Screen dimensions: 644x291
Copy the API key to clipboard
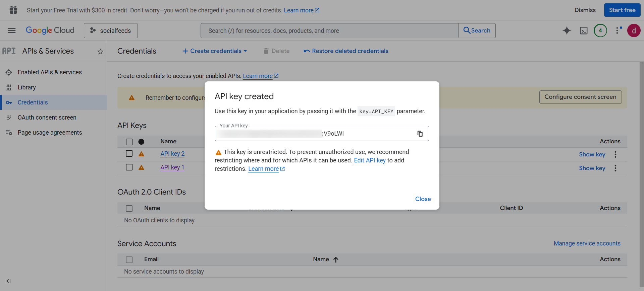[420, 134]
